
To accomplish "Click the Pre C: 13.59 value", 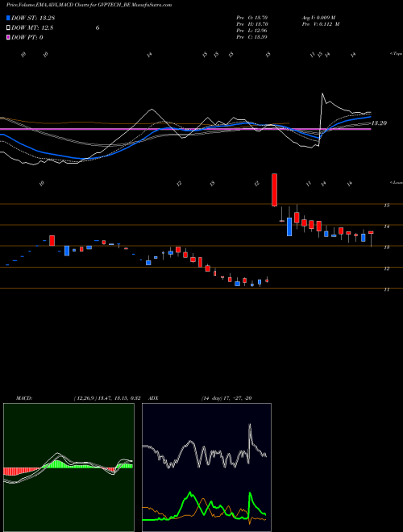I will 252,37.
